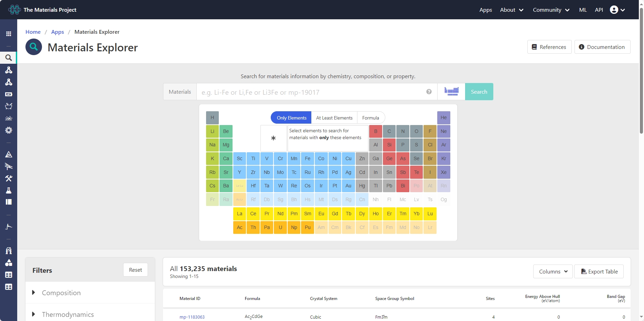Select the Only Elements mode
The width and height of the screenshot is (644, 321).
(291, 118)
